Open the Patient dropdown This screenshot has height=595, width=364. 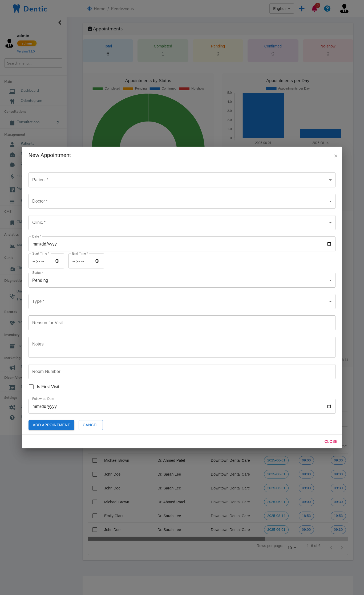click(182, 180)
